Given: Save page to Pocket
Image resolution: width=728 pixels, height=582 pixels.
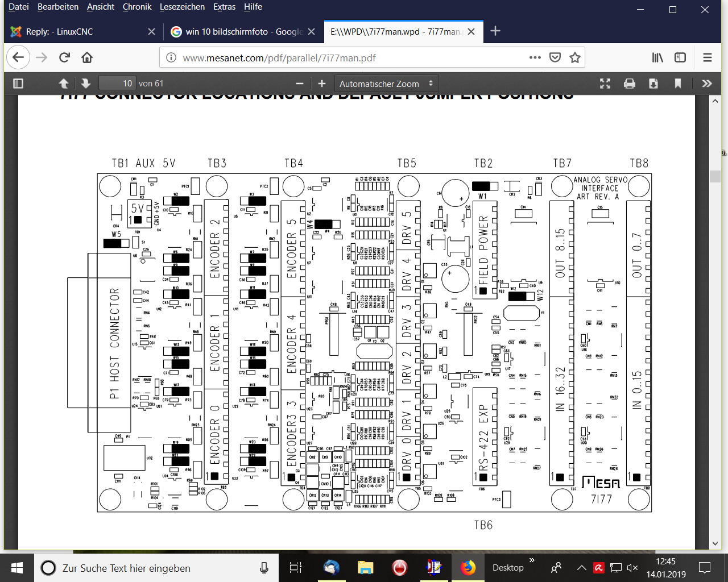Looking at the screenshot, I should coord(555,57).
